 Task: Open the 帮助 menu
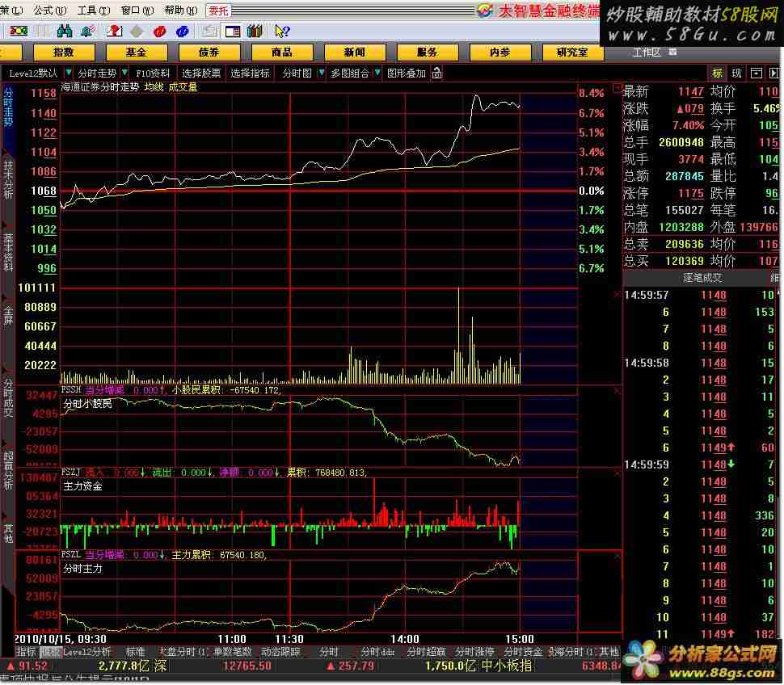pos(180,10)
